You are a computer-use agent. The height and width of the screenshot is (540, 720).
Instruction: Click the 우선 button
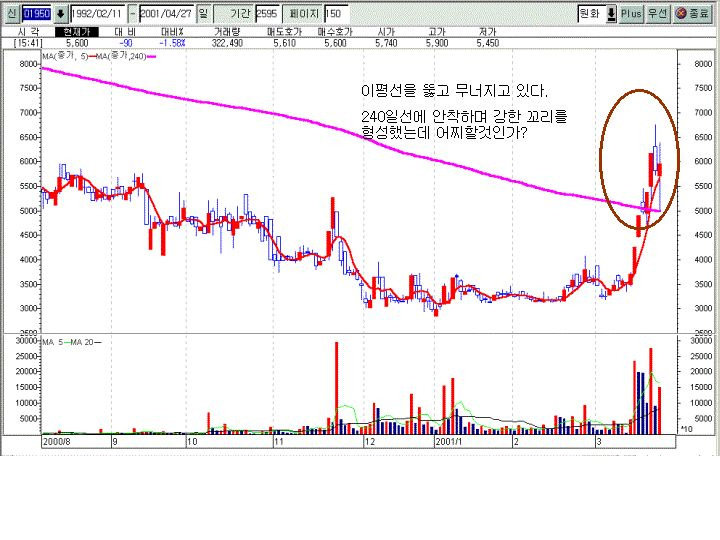pos(657,14)
